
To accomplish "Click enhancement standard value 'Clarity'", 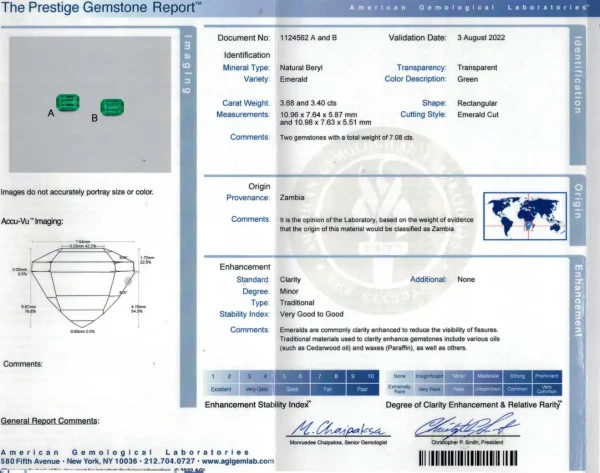I will [x=290, y=279].
